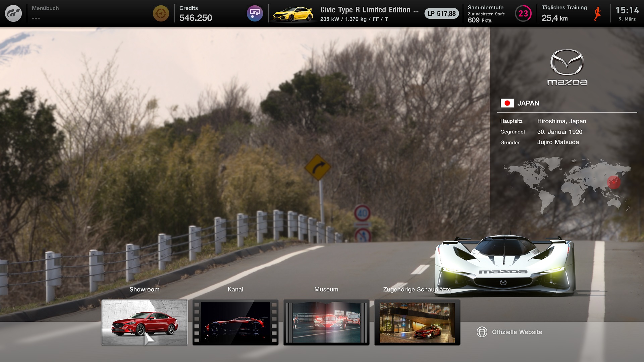Click the LP 517,88 performance badge
This screenshot has height=362, width=644.
point(441,14)
